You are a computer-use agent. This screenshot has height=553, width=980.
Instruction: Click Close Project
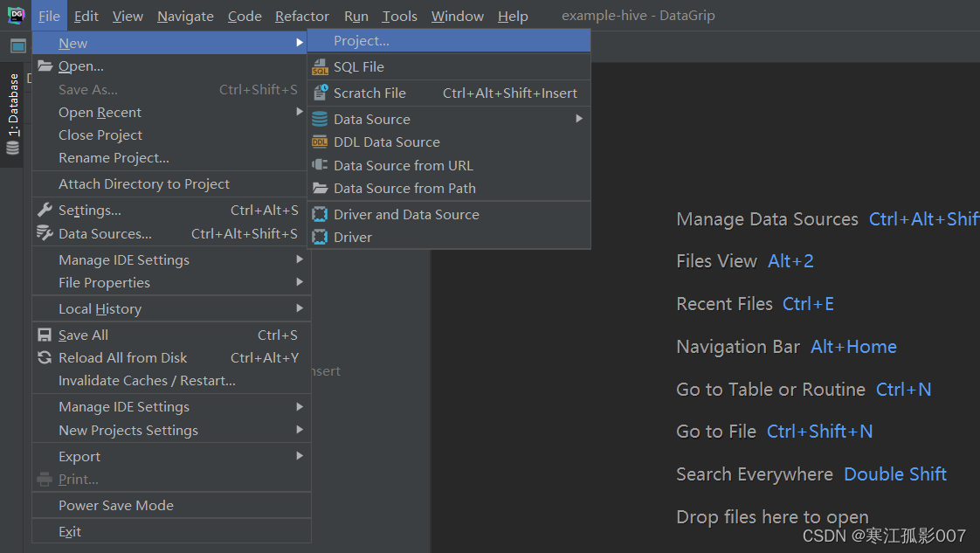169,135
